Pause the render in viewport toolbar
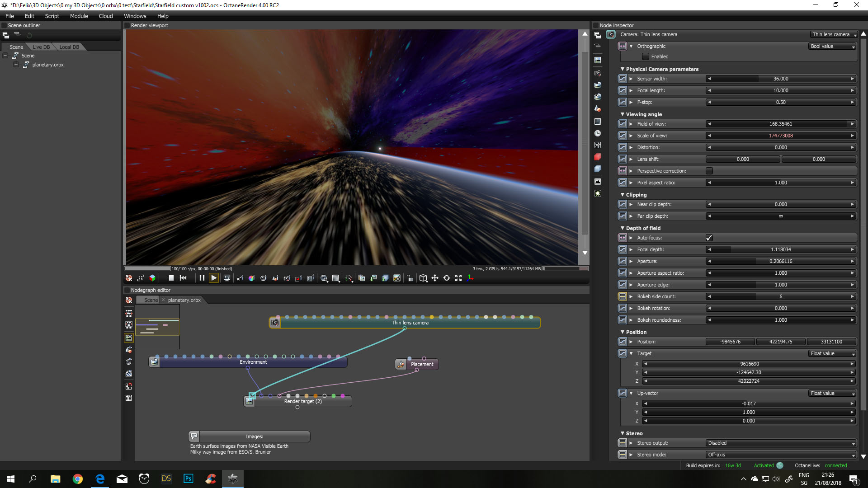Image resolution: width=868 pixels, height=488 pixels. (x=202, y=278)
